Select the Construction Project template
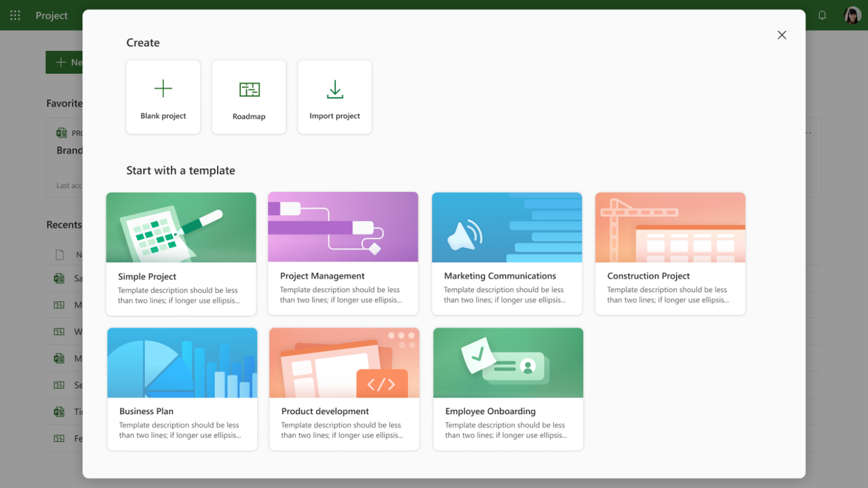The height and width of the screenshot is (488, 868). point(670,253)
